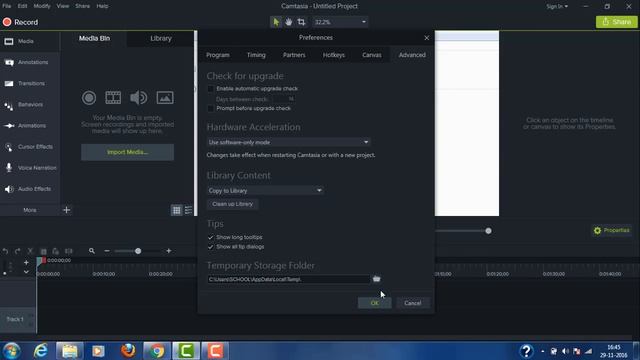640x360 pixels.
Task: Select the hand Pan tool
Action: tap(289, 22)
